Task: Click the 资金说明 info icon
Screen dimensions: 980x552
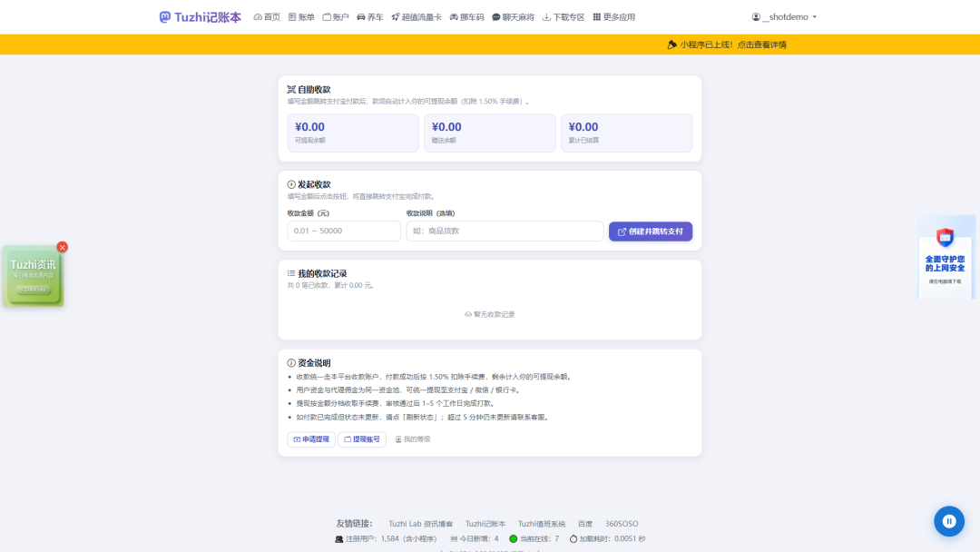Action: pyautogui.click(x=291, y=362)
